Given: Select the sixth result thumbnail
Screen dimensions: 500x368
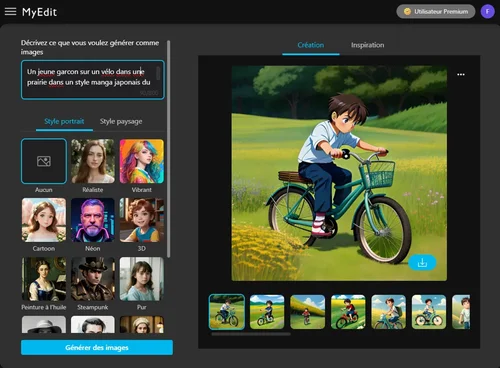Looking at the screenshot, I should click(x=429, y=312).
